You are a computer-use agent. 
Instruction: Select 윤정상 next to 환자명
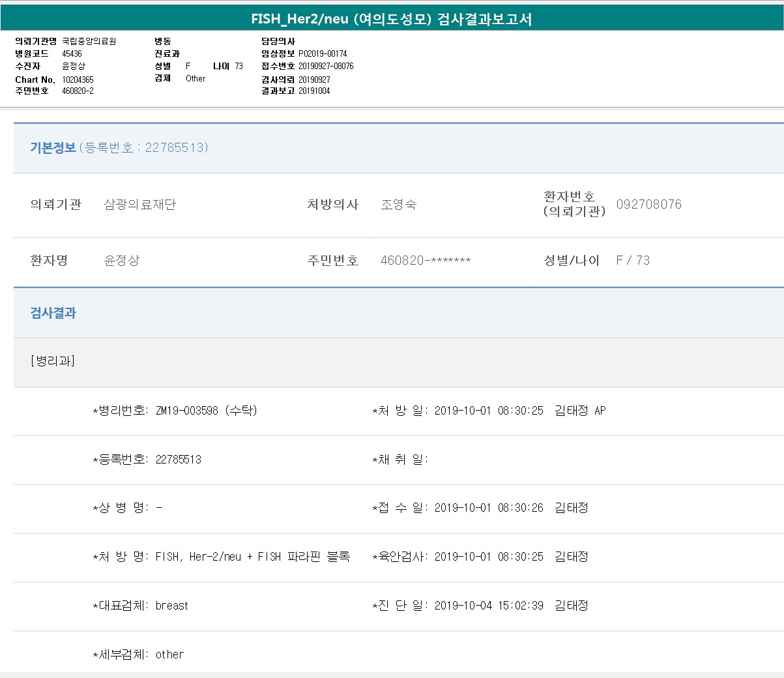pos(122,261)
